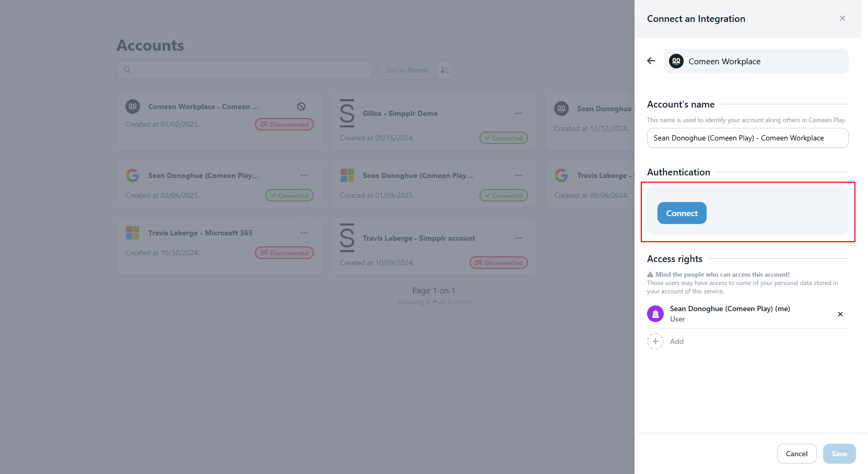This screenshot has height=474, width=868.
Task: Click the Save button
Action: (x=839, y=454)
